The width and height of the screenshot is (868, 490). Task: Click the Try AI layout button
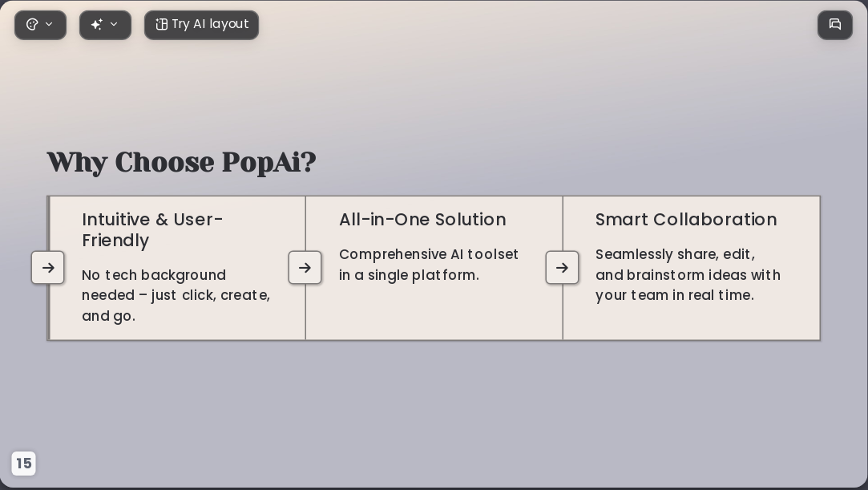201,25
